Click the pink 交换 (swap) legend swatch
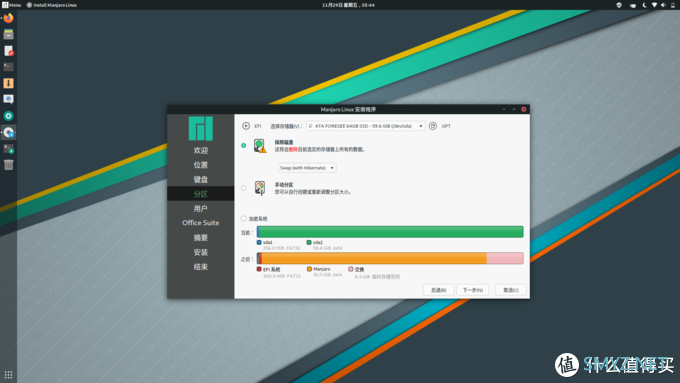The width and height of the screenshot is (680, 383). coord(350,269)
